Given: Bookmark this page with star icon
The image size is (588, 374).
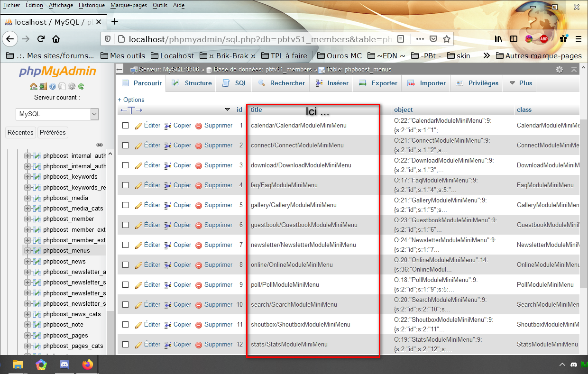Looking at the screenshot, I should [x=447, y=39].
